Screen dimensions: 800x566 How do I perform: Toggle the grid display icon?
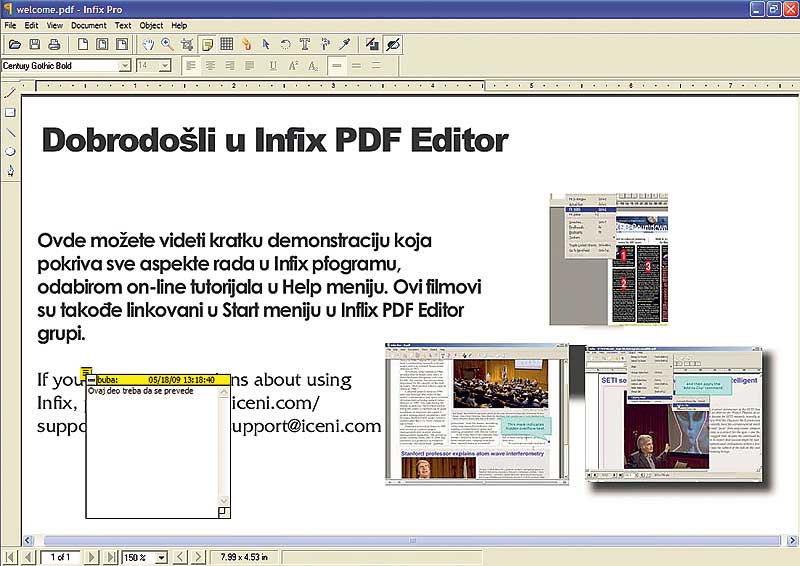point(227,44)
